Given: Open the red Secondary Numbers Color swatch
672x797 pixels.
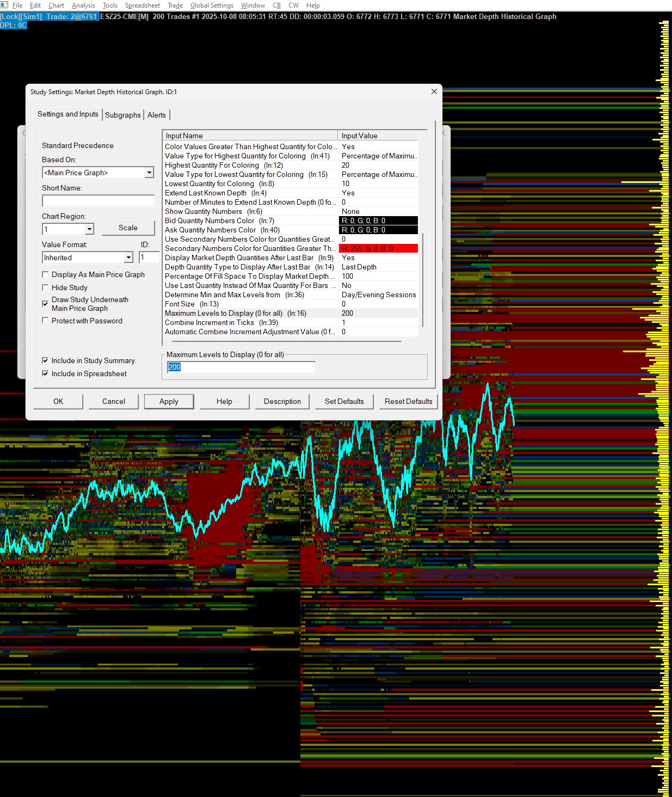Looking at the screenshot, I should [378, 248].
